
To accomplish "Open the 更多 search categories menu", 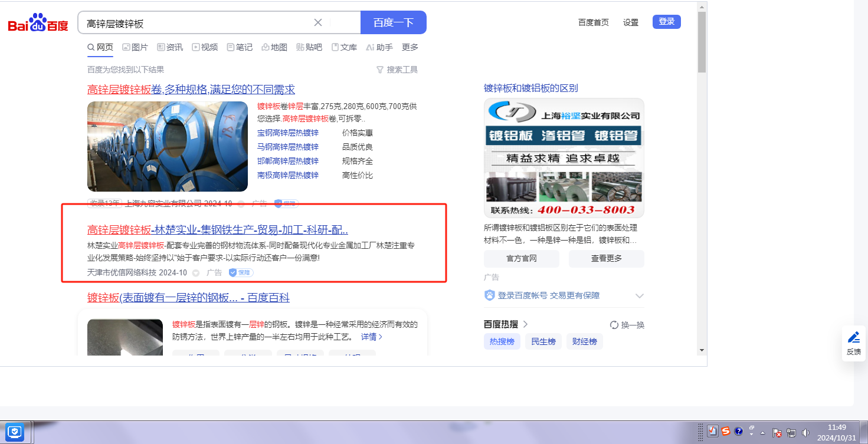I will pos(410,47).
